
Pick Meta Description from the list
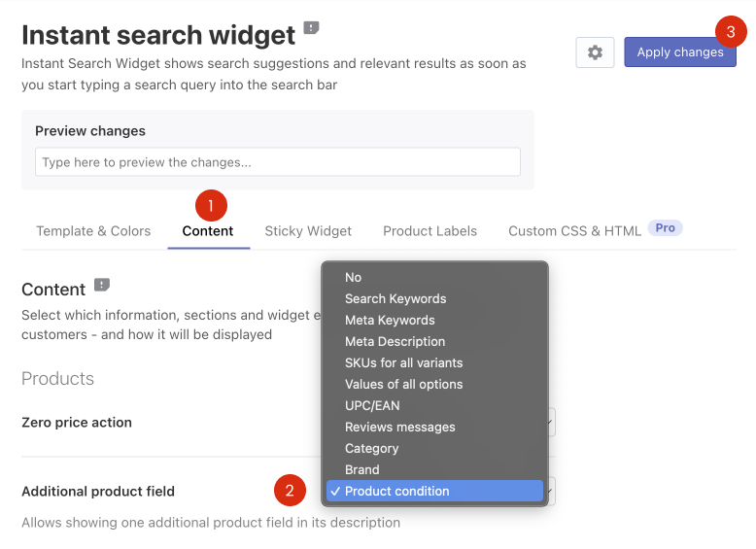[435, 341]
